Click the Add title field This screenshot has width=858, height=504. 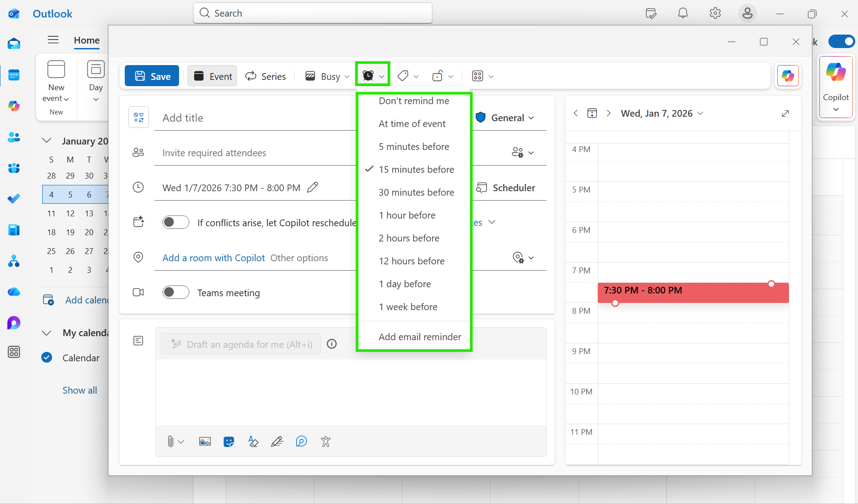click(x=255, y=118)
